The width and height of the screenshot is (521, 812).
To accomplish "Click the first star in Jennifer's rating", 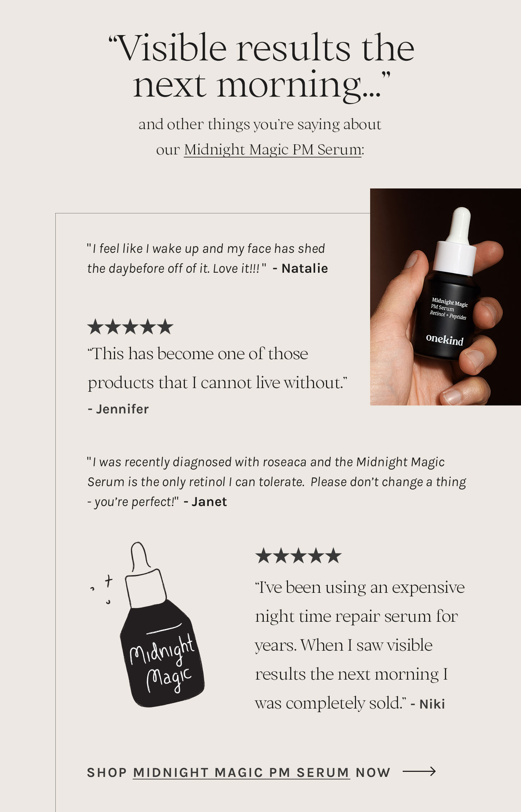I will [x=96, y=327].
